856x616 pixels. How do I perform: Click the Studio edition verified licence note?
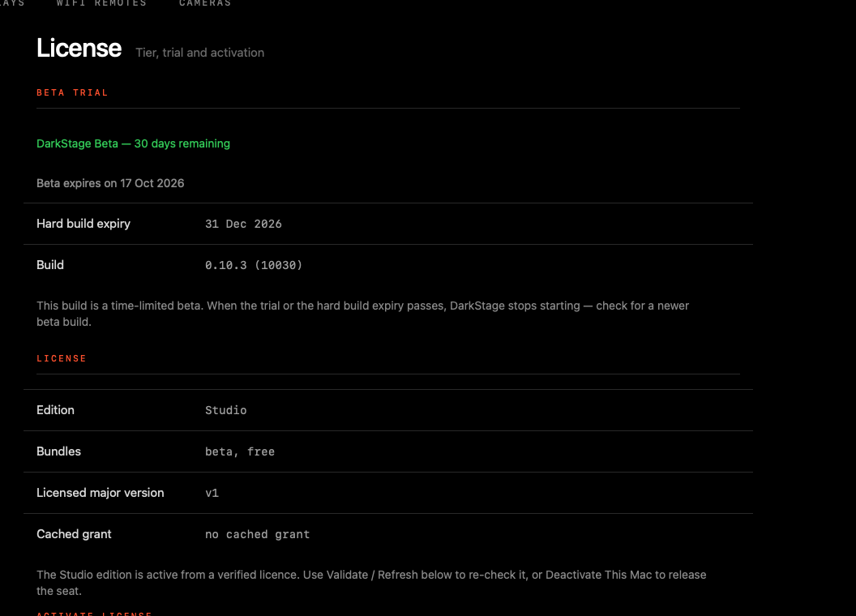(372, 583)
